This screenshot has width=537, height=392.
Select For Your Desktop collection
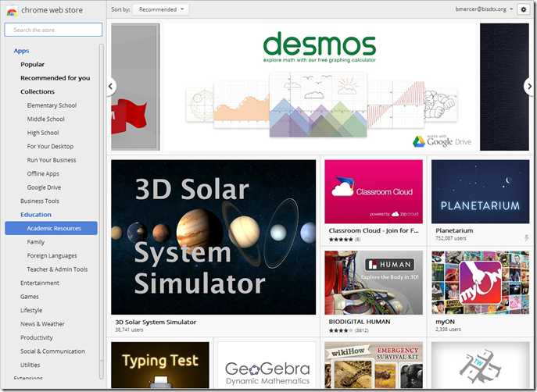click(x=50, y=146)
